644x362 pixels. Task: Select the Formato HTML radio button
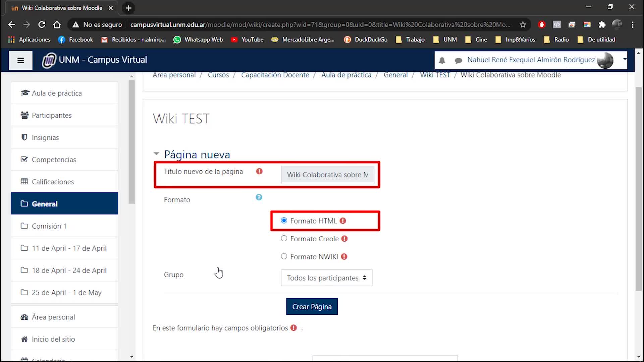coord(284,221)
